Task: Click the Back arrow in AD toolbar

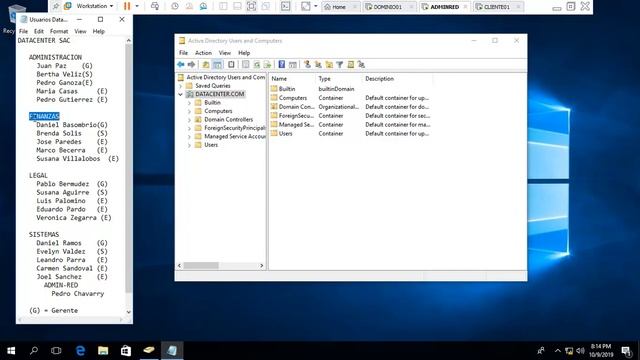Action: 181,64
